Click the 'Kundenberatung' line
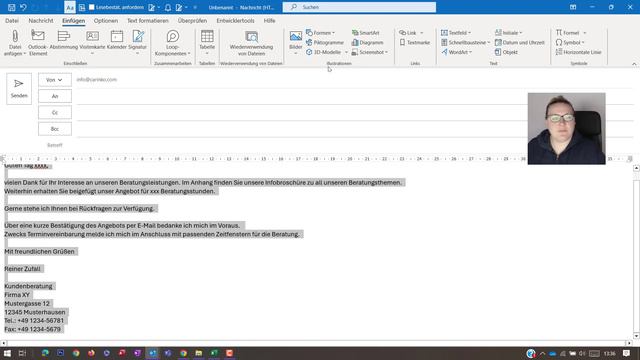 pyautogui.click(x=29, y=286)
